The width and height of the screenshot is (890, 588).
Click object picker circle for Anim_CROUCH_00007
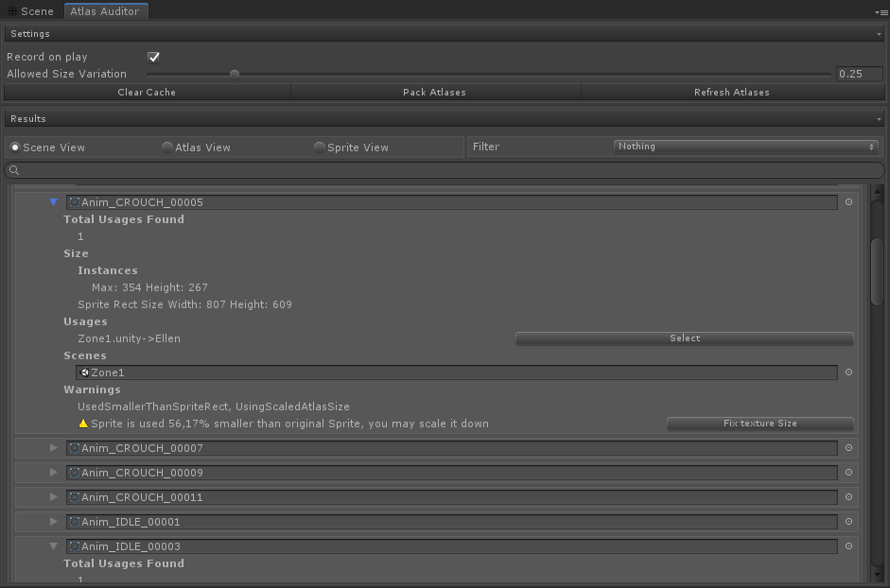[x=848, y=448]
